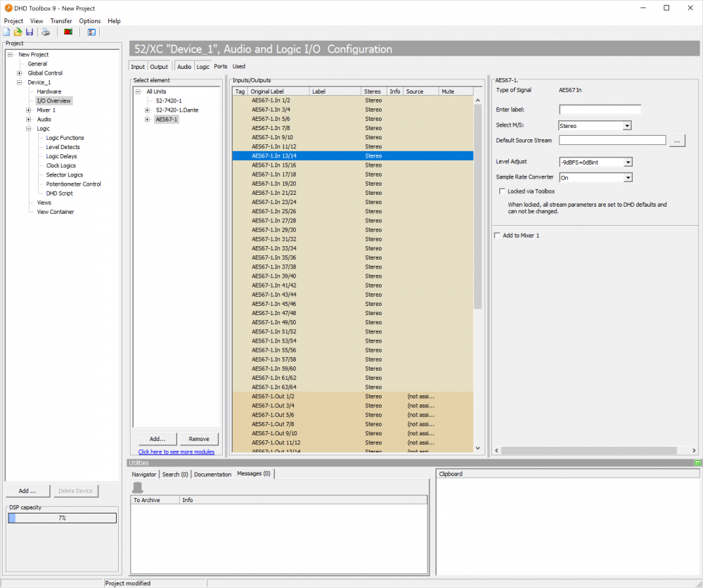The width and height of the screenshot is (703, 588).
Task: Open the Transfer menu
Action: pos(61,21)
